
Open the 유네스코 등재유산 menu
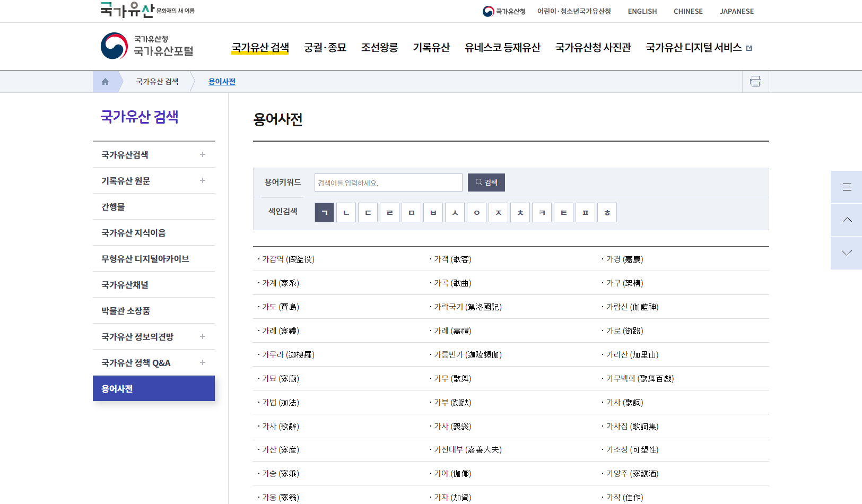pyautogui.click(x=502, y=48)
